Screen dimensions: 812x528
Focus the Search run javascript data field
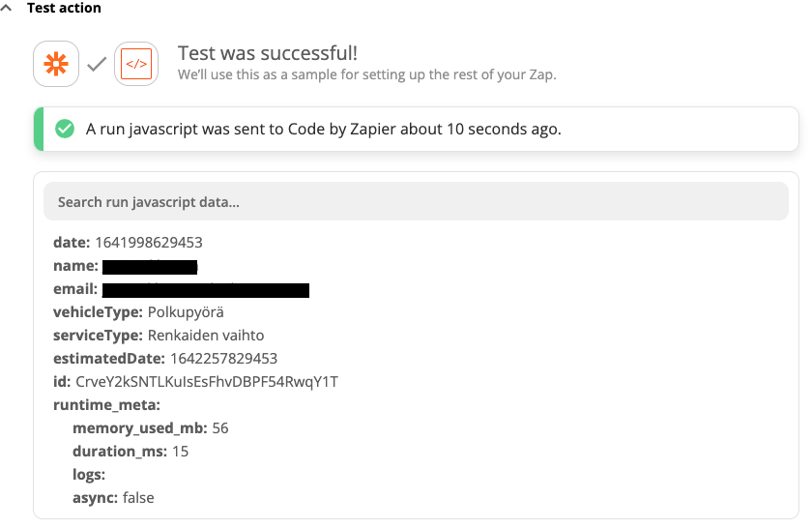416,201
